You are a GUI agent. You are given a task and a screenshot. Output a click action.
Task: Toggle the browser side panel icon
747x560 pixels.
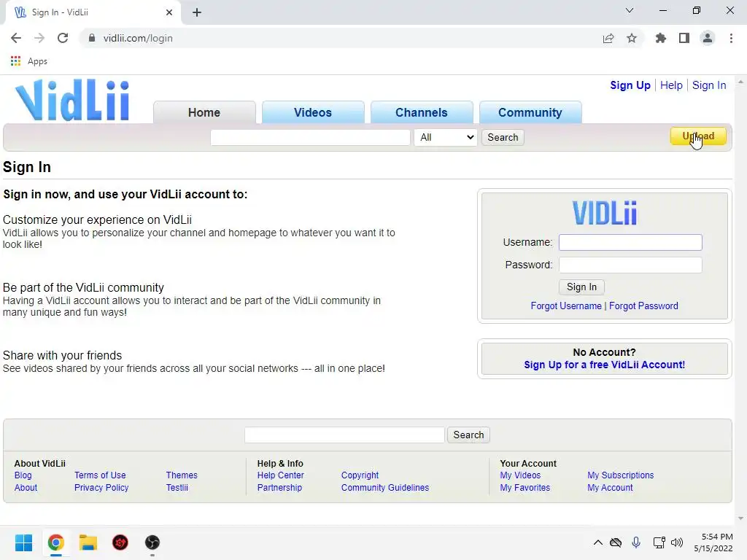[x=684, y=38]
